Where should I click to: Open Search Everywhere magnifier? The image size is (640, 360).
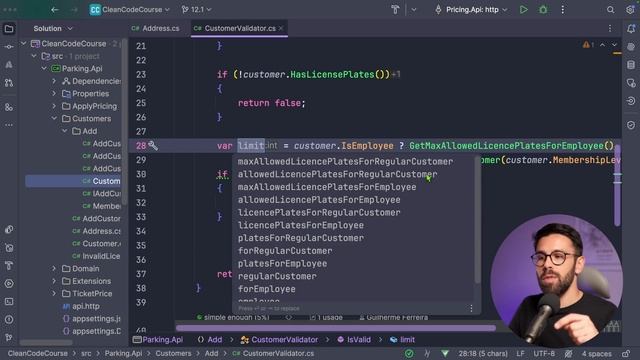(610, 9)
